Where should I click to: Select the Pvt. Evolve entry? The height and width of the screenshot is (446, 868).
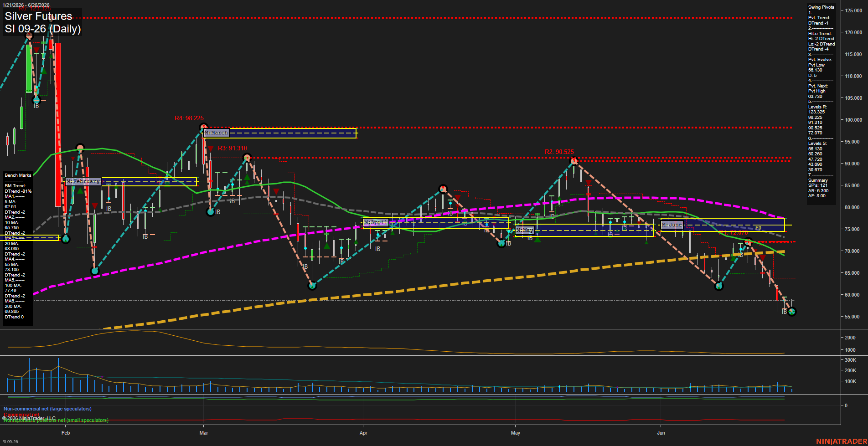[x=820, y=60]
